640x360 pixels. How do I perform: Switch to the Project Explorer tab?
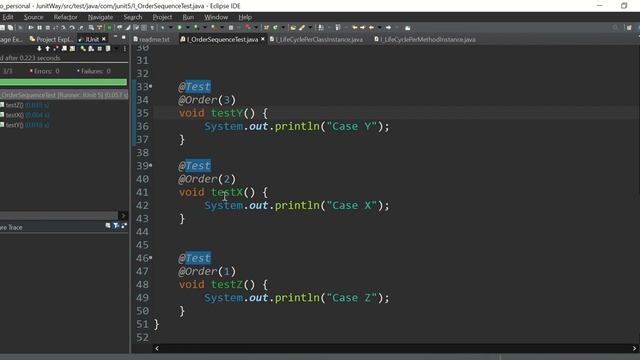click(x=52, y=39)
